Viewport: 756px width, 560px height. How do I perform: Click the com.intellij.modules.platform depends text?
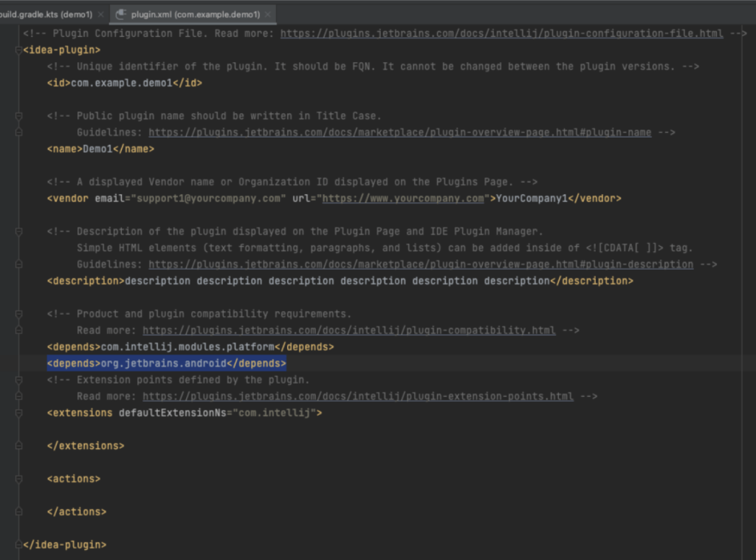tap(188, 346)
